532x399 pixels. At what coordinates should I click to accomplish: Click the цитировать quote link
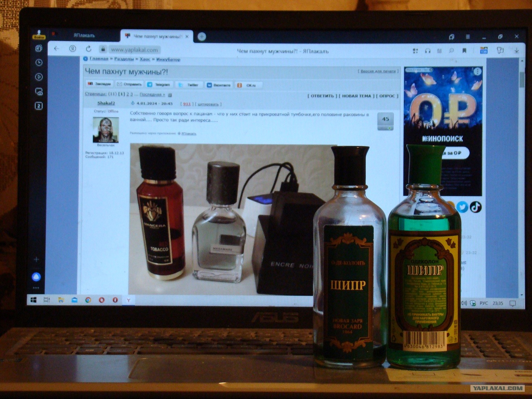click(x=208, y=104)
